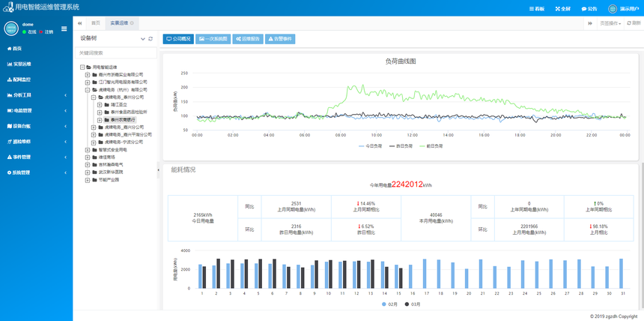Viewport: 644px width, 321px height.
Task: Click the tab scroll-left double arrow
Action: [x=79, y=23]
